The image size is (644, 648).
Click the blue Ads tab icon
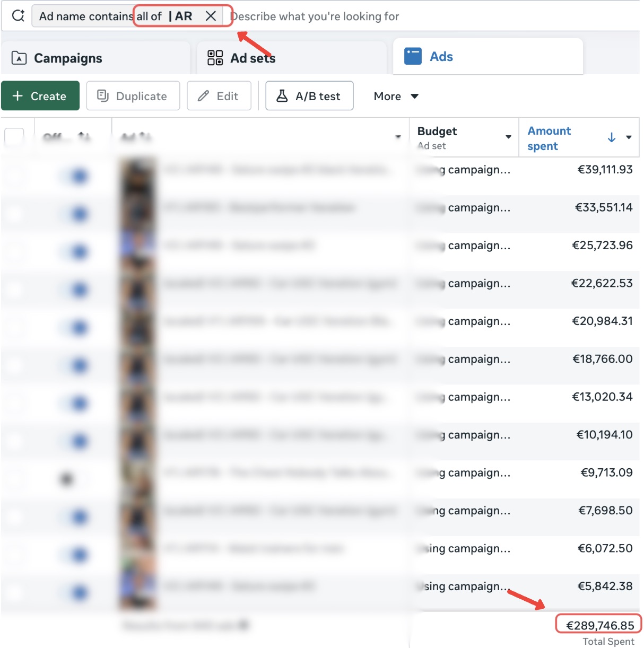pyautogui.click(x=413, y=56)
